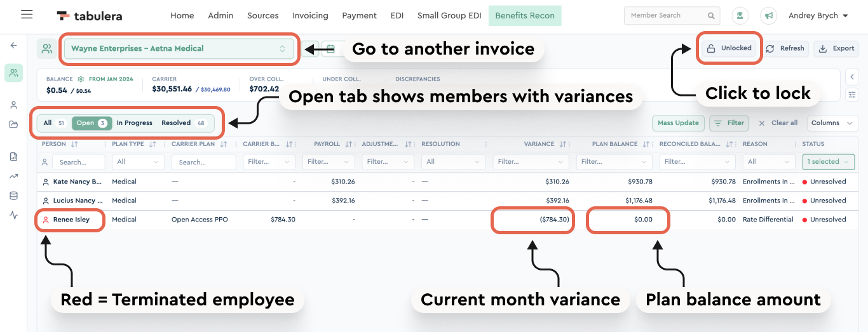Open Invoicing menu
Screen dimensions: 868x332
[x=310, y=15]
